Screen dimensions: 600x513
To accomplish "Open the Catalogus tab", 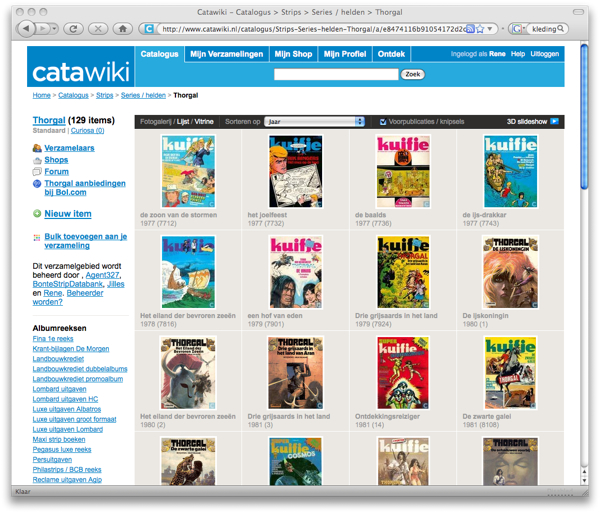I will pos(159,54).
